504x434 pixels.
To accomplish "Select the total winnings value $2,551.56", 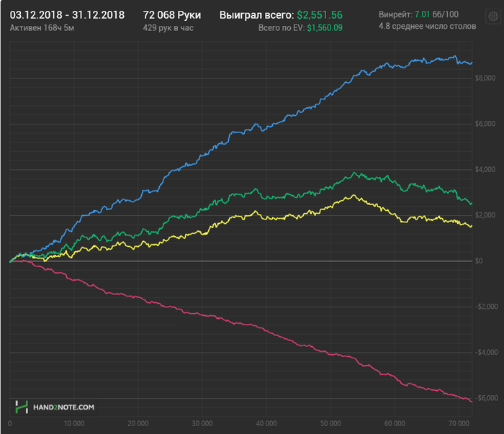I will click(x=320, y=15).
